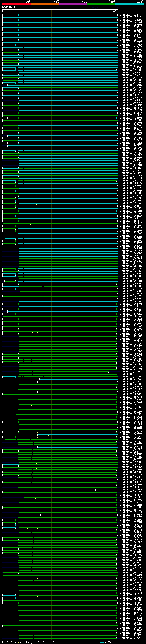Select the UniRef100_C0HH15 label
Screen dimensions: 146x644
click(131, 251)
